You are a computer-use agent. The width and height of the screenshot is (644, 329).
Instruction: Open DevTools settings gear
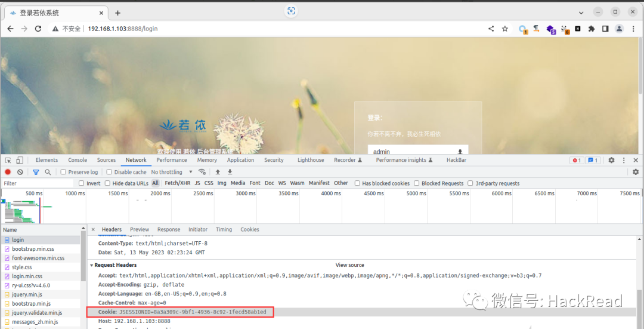(611, 160)
